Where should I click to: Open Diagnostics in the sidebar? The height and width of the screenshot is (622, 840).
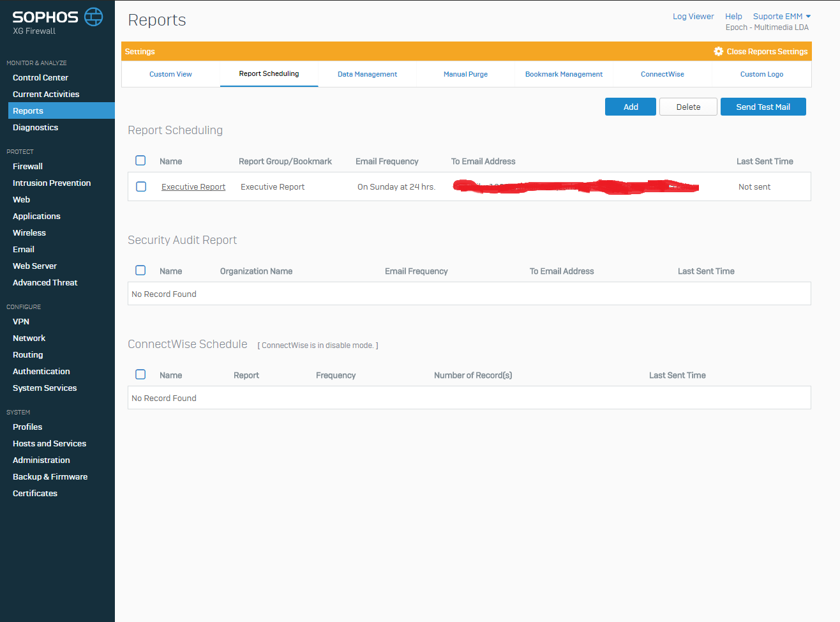[x=35, y=127]
